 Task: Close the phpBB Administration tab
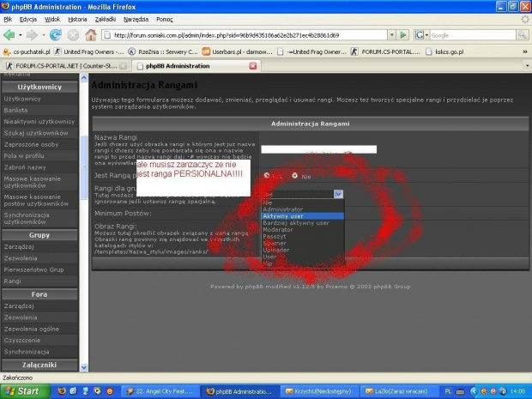coord(252,65)
